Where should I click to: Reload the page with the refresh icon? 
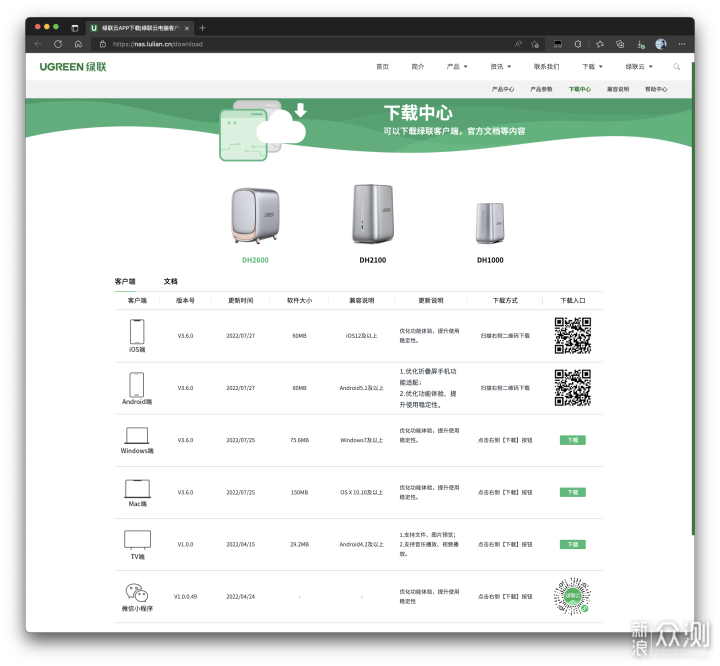(x=58, y=44)
